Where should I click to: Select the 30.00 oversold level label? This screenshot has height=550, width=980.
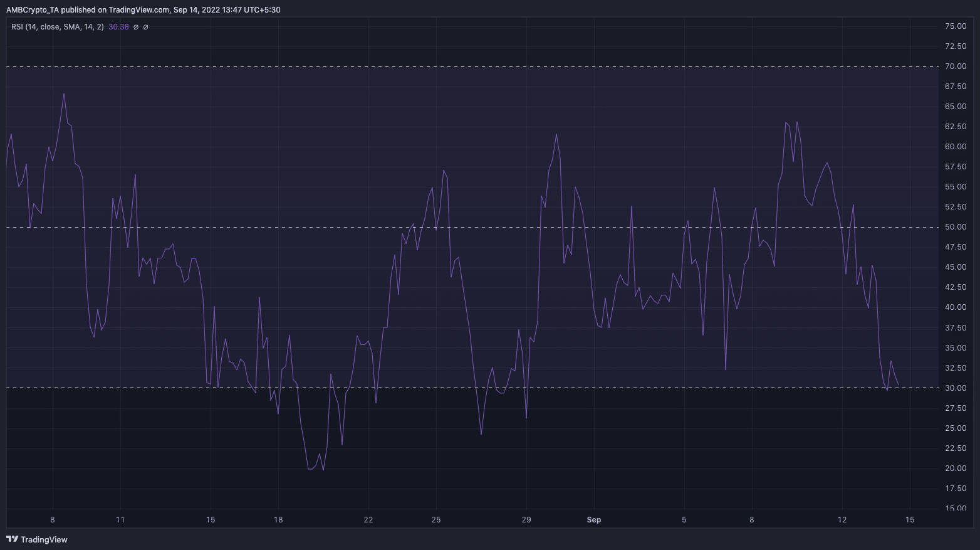956,388
